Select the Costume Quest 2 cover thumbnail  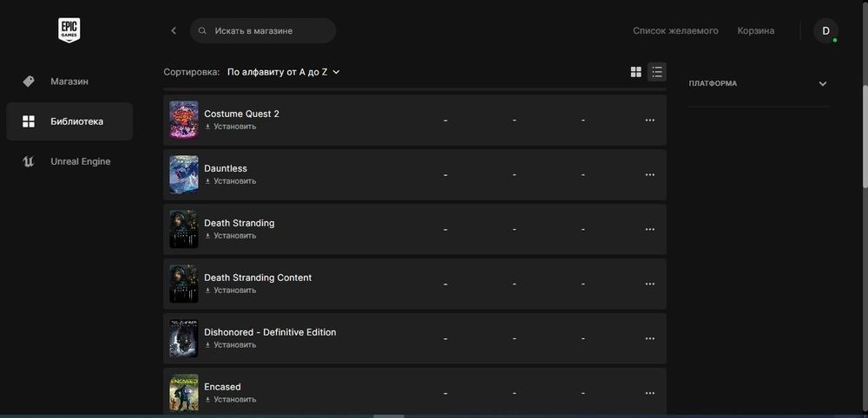[x=184, y=120]
